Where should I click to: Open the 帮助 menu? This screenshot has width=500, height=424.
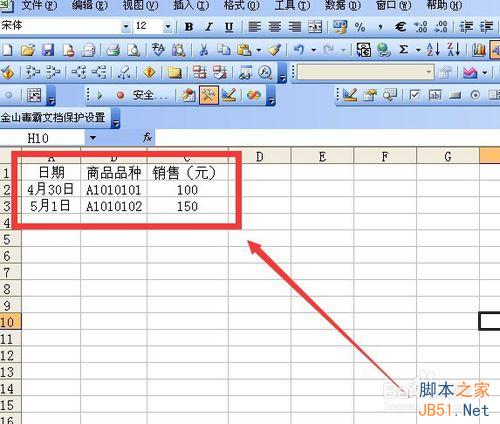tap(444, 6)
